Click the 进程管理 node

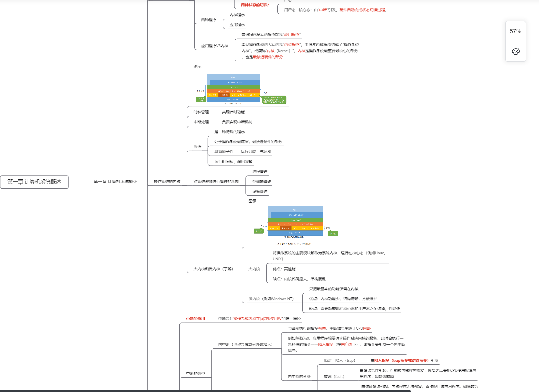pos(260,172)
